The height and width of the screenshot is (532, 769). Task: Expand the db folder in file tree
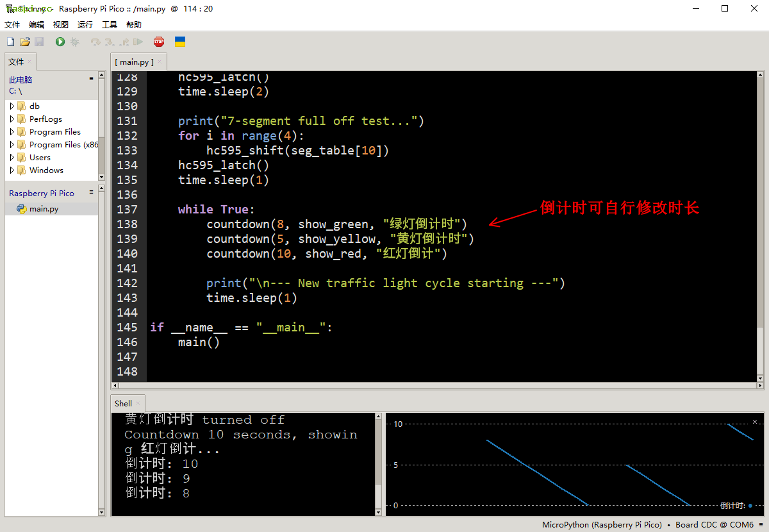pos(12,106)
